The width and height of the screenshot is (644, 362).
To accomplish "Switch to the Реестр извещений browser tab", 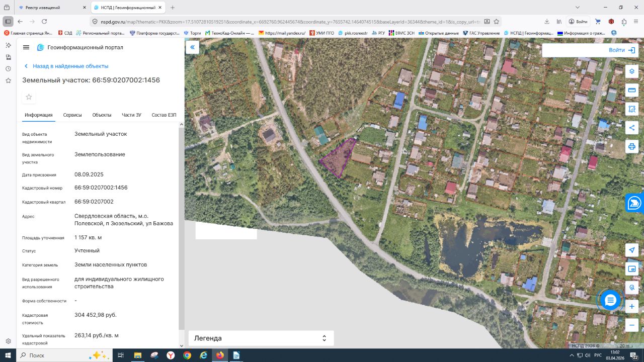I will click(x=51, y=8).
